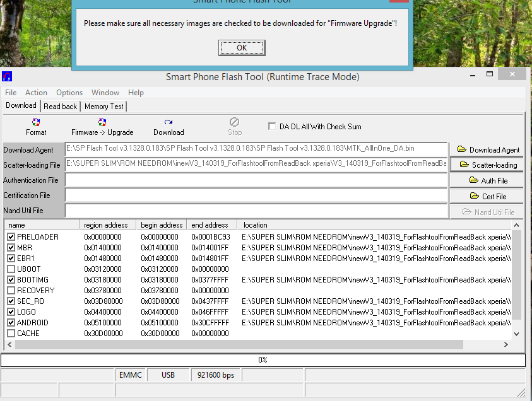Click the location column header
The height and width of the screenshot is (401, 532).
[x=374, y=225]
